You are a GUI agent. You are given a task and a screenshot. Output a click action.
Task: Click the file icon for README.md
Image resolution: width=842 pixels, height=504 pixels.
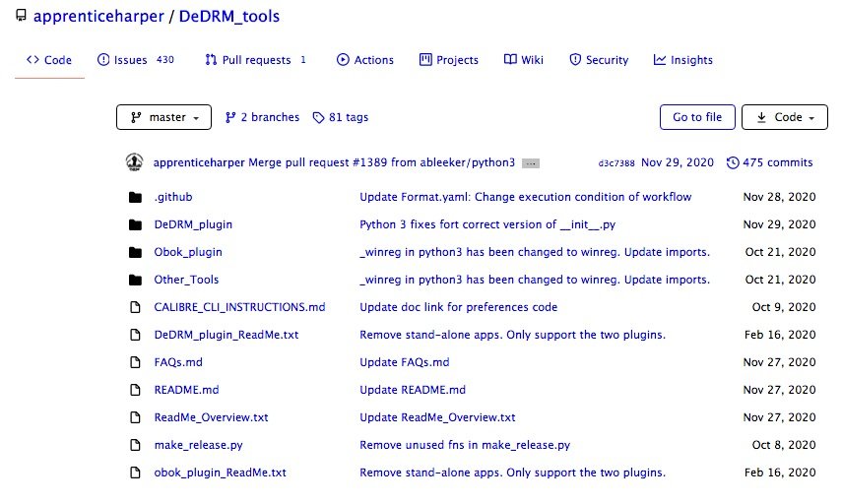click(x=135, y=390)
